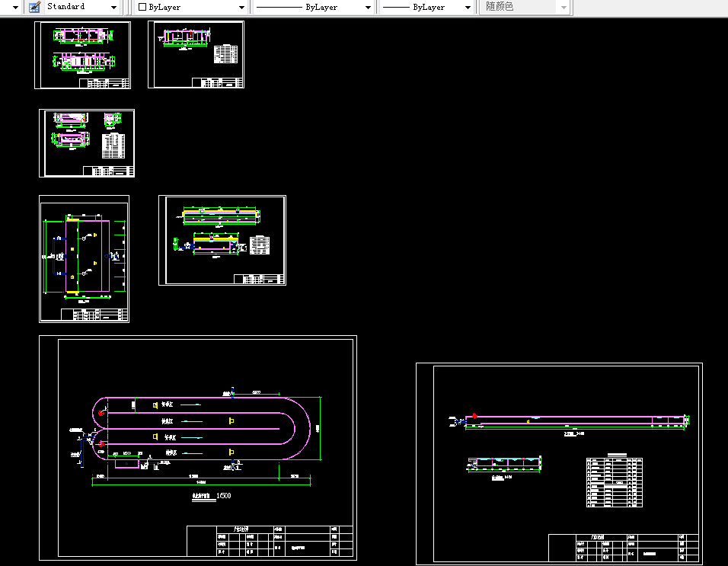Select the vertical sheet with pink rectangular tank
The width and height of the screenshot is (728, 566).
tap(84, 259)
